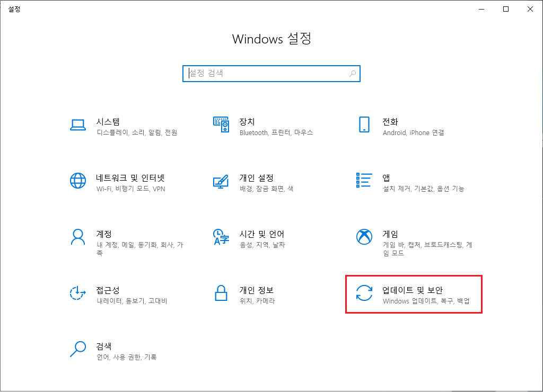Click 'Windows 업데이트, 복구, 백업' description
This screenshot has height=392, width=543.
[426, 301]
